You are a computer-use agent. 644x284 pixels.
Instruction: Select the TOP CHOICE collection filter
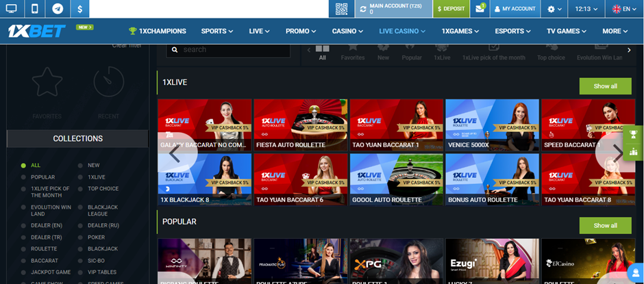[103, 189]
